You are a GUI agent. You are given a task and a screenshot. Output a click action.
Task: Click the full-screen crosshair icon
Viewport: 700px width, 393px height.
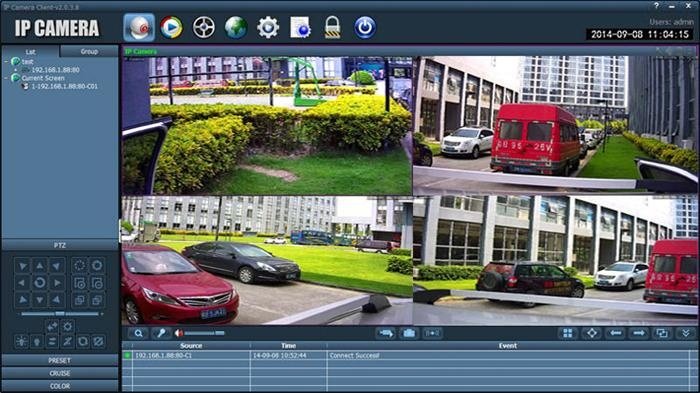pos(592,333)
